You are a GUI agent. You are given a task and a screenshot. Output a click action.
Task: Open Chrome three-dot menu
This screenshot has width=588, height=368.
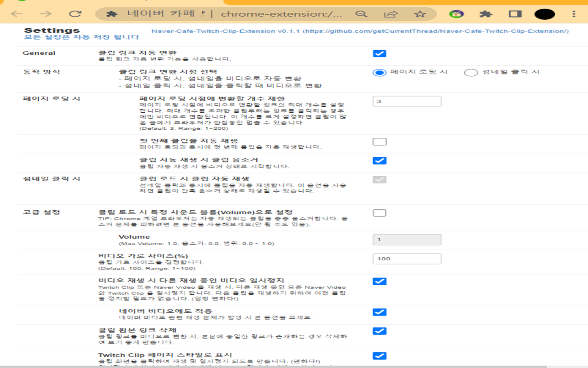coord(574,14)
